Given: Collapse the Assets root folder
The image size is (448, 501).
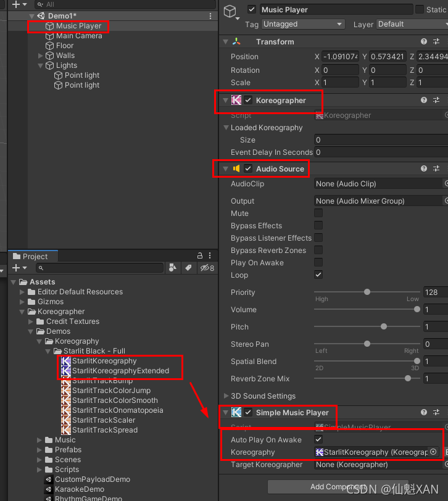Looking at the screenshot, I should point(14,282).
